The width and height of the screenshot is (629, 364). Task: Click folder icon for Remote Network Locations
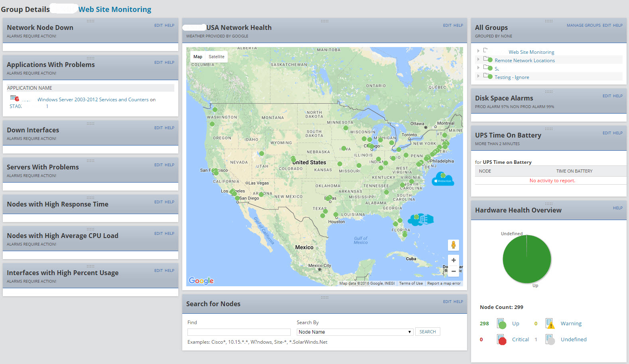(488, 59)
